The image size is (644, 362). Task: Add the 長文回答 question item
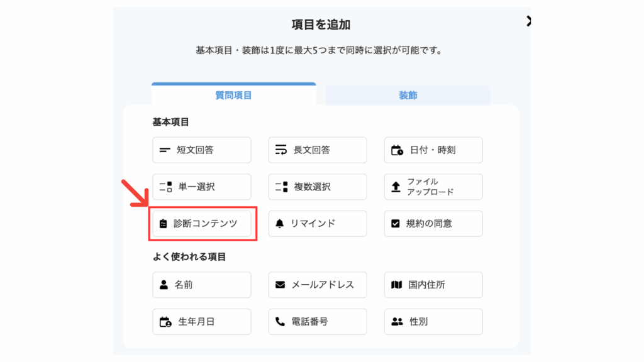click(318, 150)
